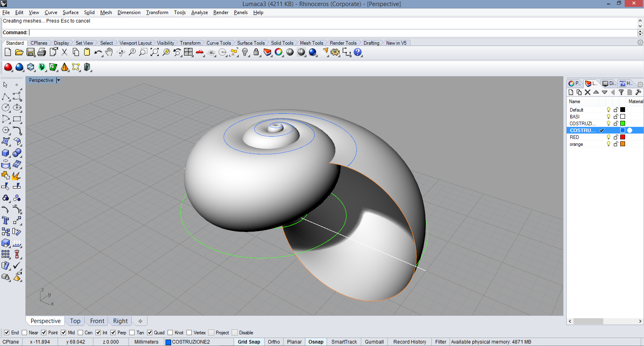Switch to the Curve Tools toolbar tab

click(x=219, y=43)
